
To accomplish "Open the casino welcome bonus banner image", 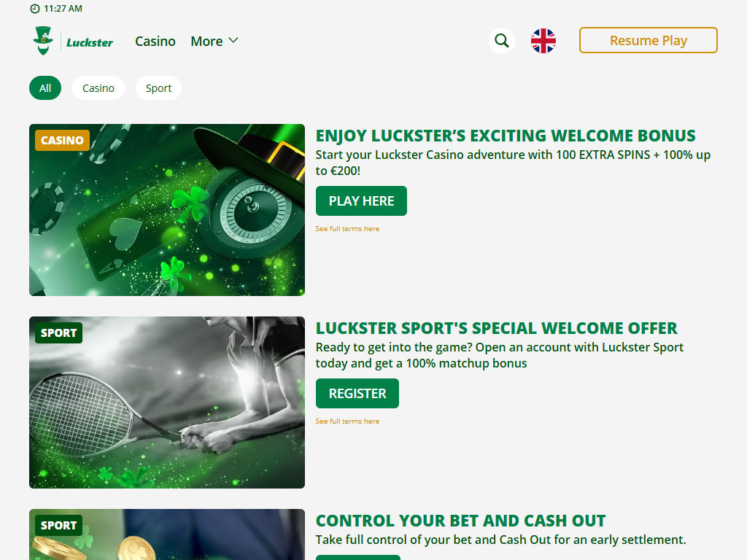I will point(167,210).
